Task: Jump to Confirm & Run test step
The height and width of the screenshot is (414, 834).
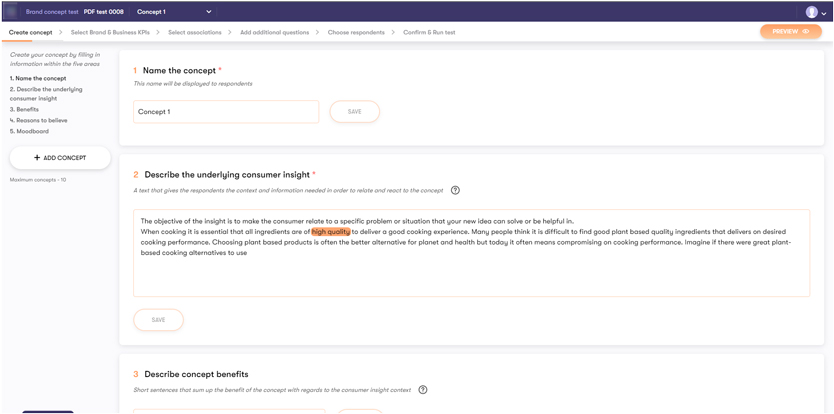Action: click(x=428, y=32)
